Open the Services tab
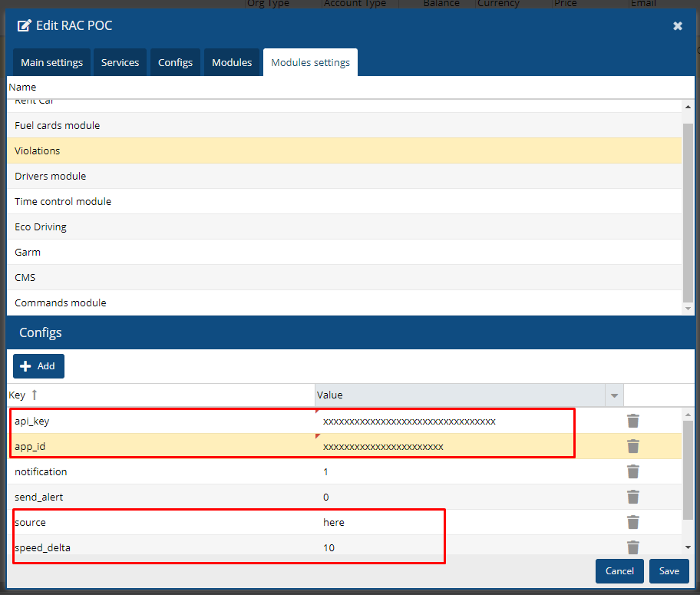700x595 pixels. 121,63
